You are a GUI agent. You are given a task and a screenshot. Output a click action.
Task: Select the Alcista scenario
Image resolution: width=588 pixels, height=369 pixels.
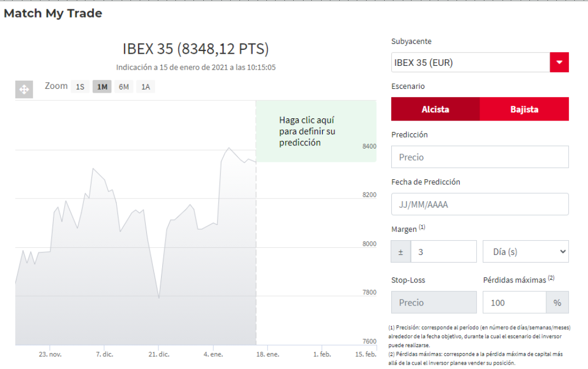(435, 109)
